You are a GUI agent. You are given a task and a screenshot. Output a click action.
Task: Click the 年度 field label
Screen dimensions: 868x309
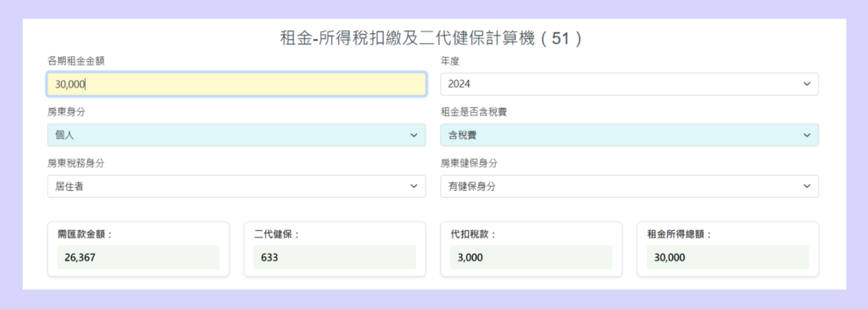tap(450, 61)
